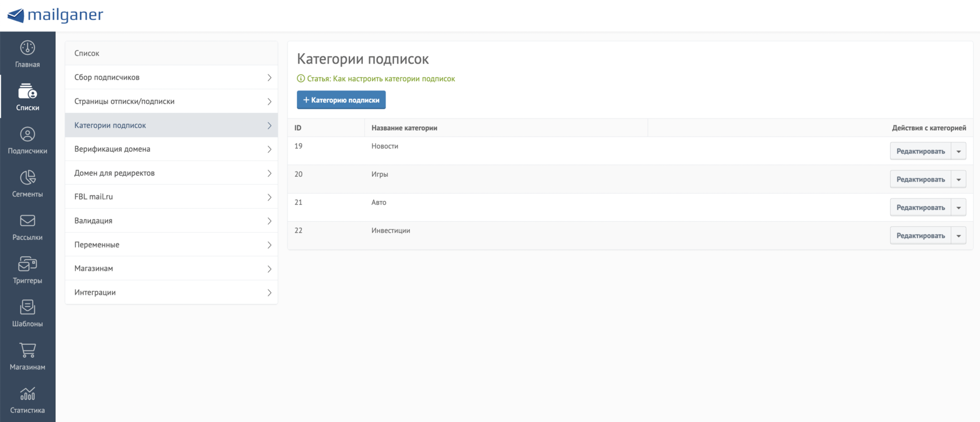Image resolution: width=980 pixels, height=422 pixels.
Task: Click the Игры category name
Action: (380, 174)
